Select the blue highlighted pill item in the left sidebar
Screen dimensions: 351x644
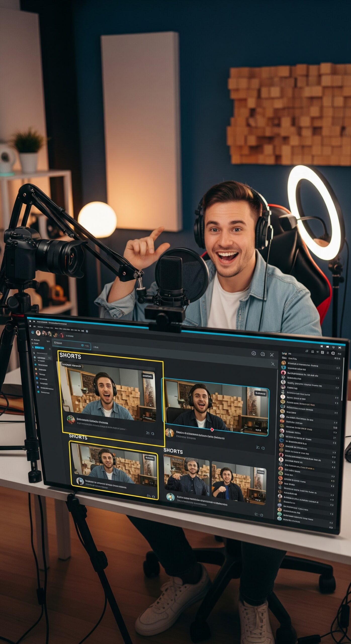39,348
